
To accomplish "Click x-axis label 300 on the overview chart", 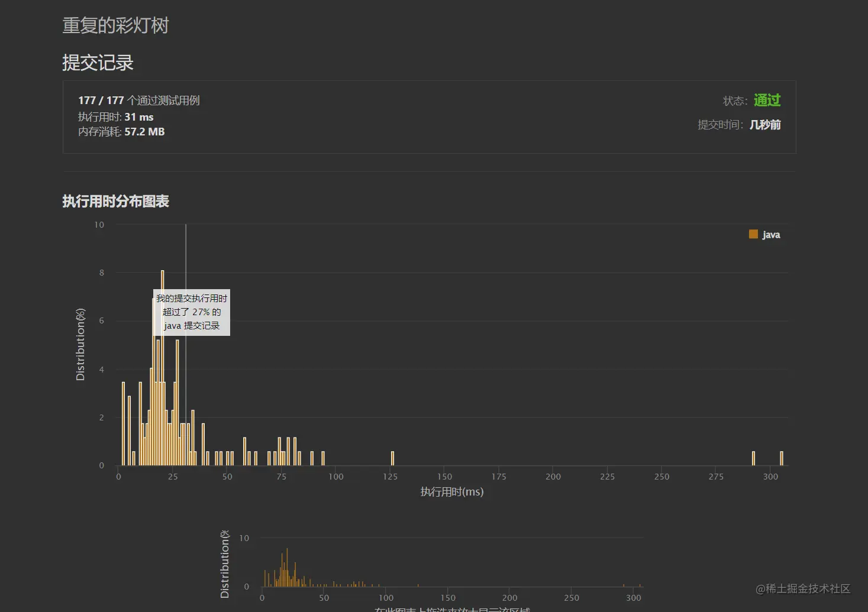I will [634, 598].
